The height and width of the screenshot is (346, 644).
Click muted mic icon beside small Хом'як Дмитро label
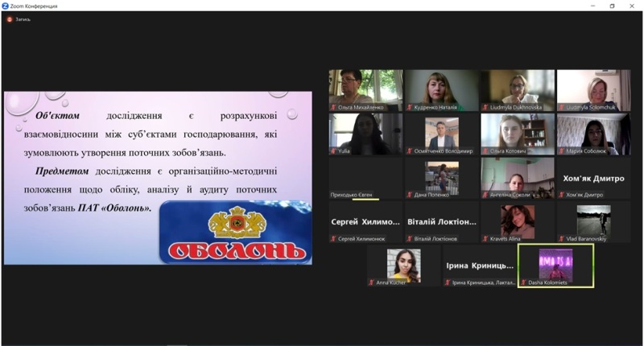pos(561,195)
